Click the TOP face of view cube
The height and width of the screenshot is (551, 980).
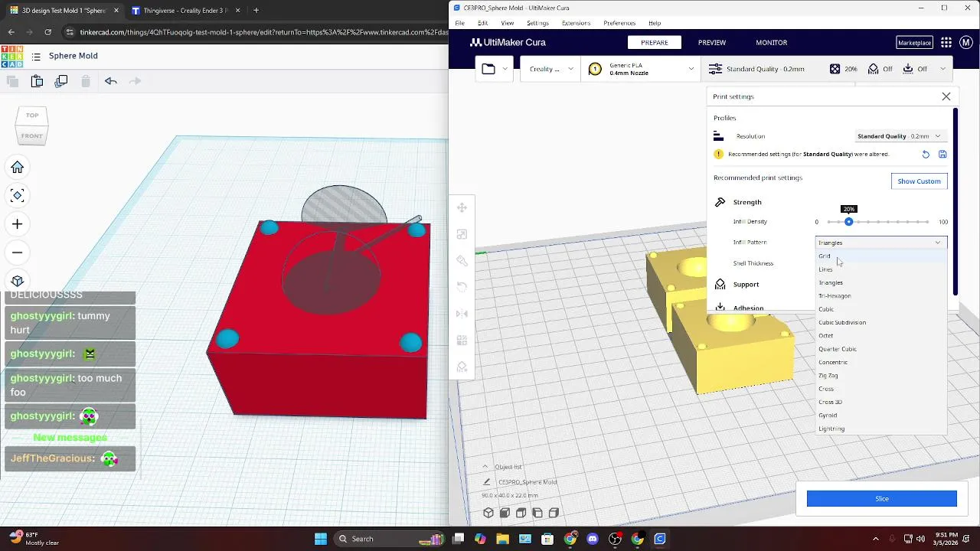32,116
